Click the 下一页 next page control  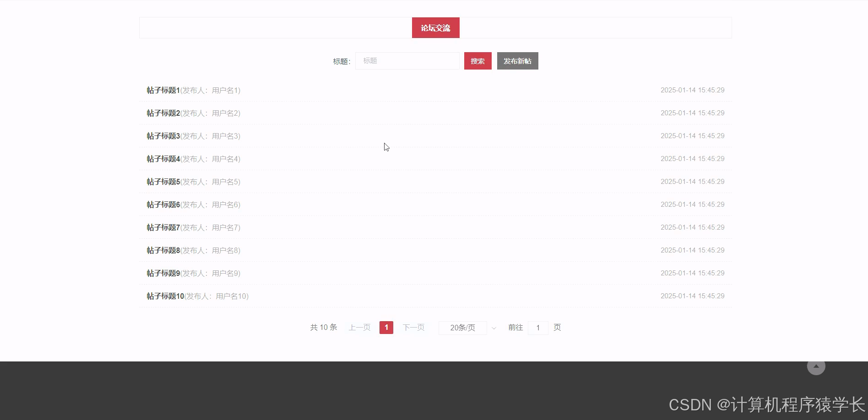tap(413, 328)
